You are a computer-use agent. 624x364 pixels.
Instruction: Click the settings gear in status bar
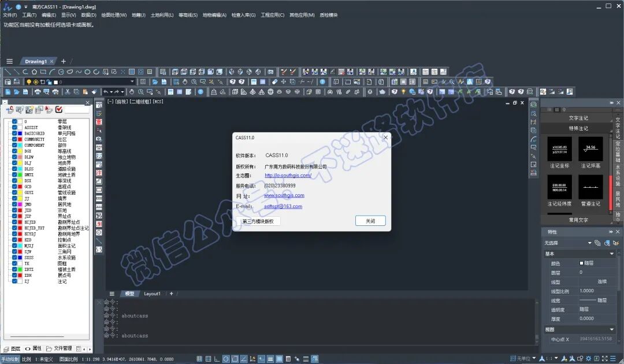point(589,359)
